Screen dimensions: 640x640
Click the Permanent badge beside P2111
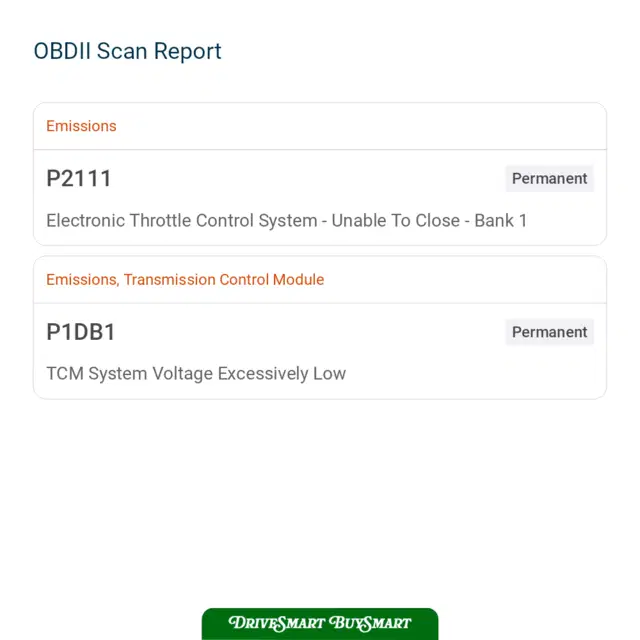pyautogui.click(x=549, y=178)
